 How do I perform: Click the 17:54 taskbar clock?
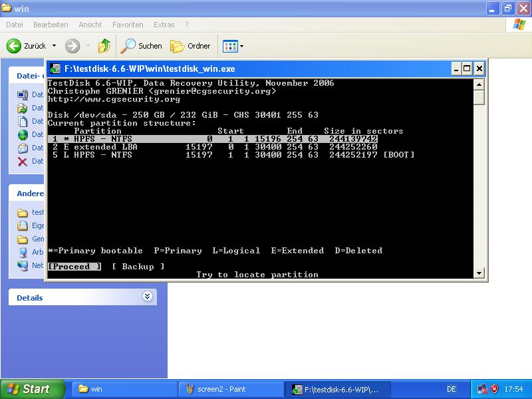click(513, 389)
